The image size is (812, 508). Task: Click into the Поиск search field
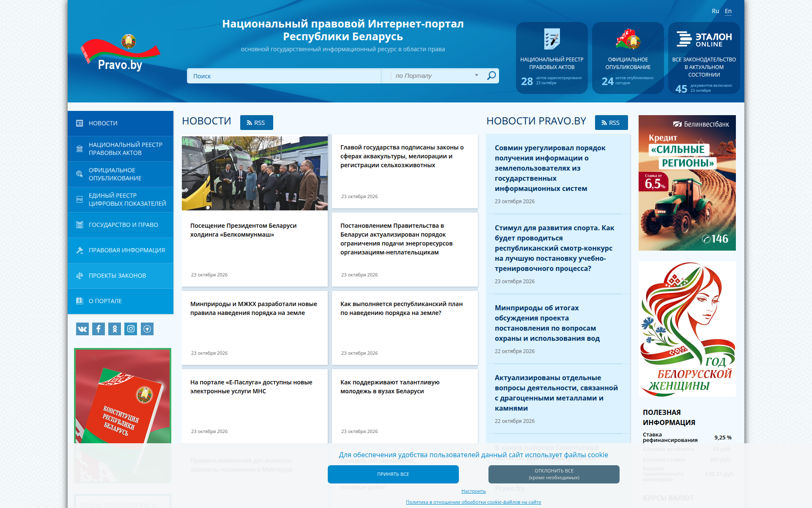[x=284, y=76]
